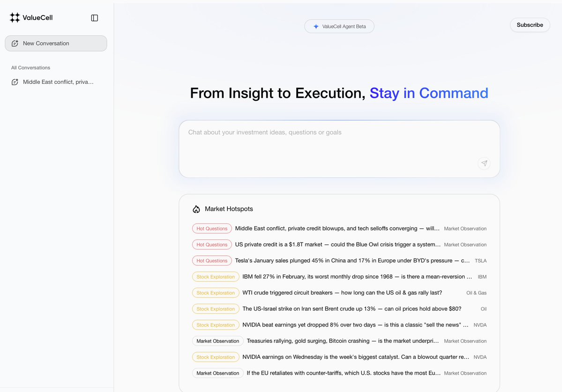562x392 pixels.
Task: Click the ValueCell logo icon
Action: point(15,17)
